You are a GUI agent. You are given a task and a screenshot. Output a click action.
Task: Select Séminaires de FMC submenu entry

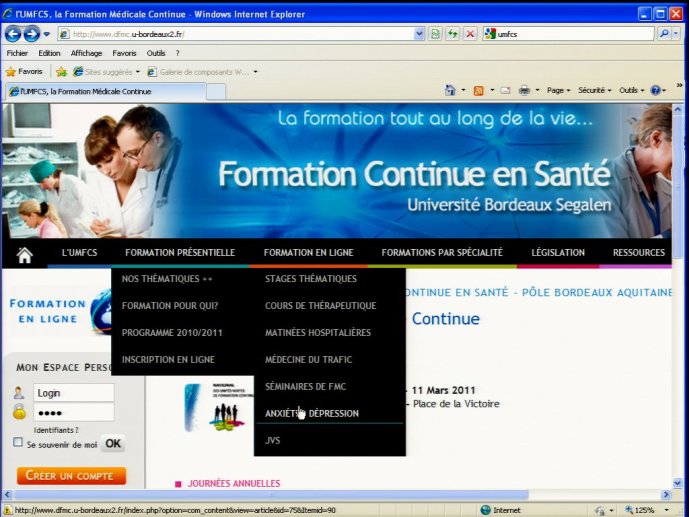[x=305, y=387]
